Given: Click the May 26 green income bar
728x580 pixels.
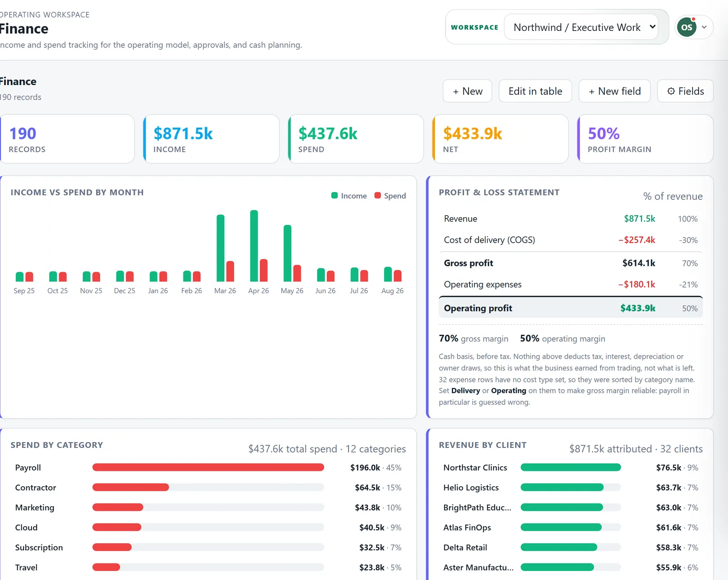Looking at the screenshot, I should (x=288, y=253).
